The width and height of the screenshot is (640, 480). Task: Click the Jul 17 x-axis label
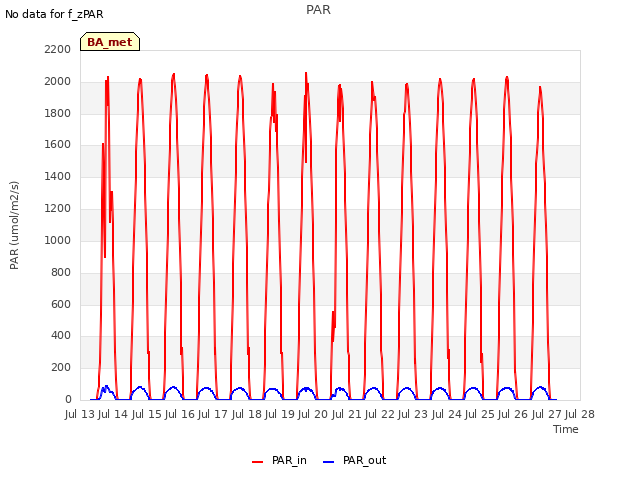213,414
